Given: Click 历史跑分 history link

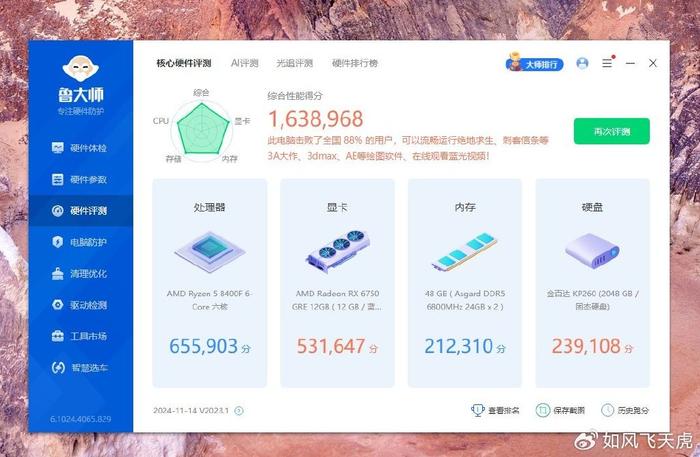Looking at the screenshot, I should click(625, 410).
